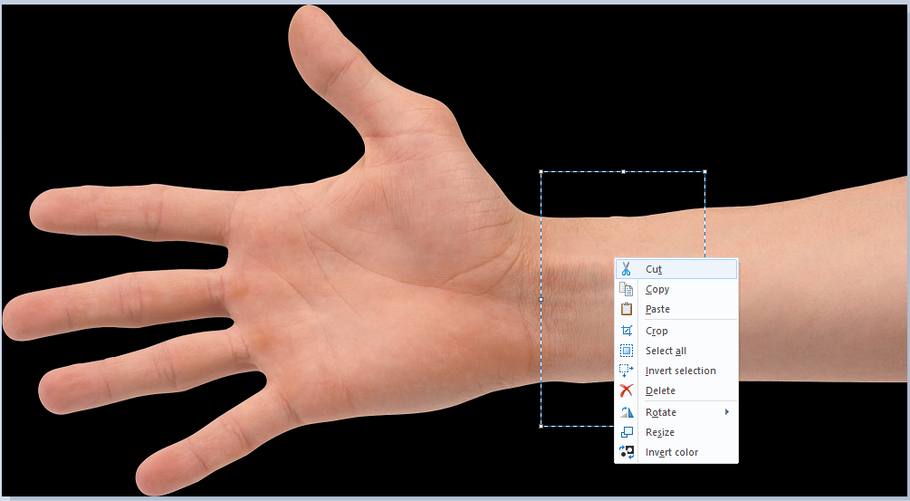Click the Invert selection dashed icon
Image resolution: width=910 pixels, height=501 pixels.
click(626, 370)
